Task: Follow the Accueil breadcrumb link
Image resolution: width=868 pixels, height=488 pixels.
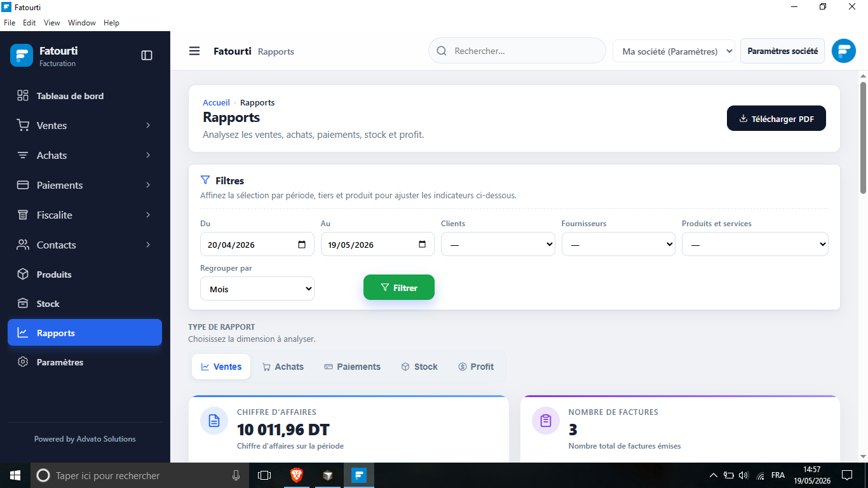Action: tap(216, 102)
